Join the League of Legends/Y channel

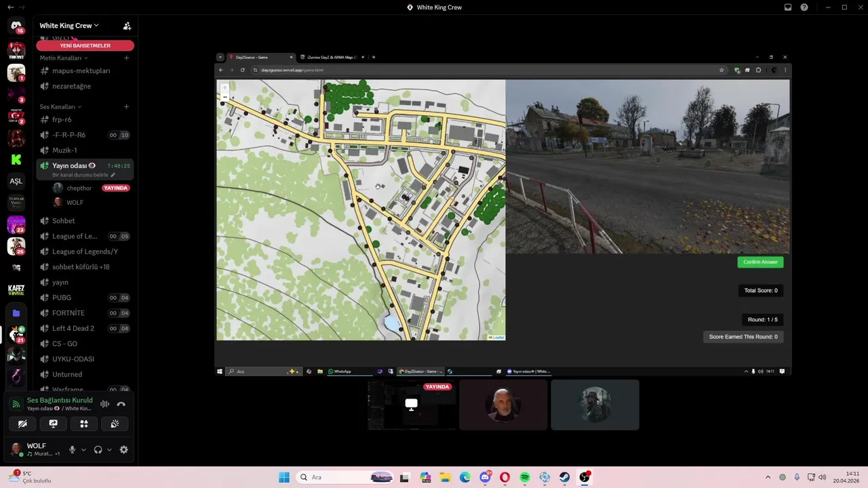pyautogui.click(x=85, y=251)
